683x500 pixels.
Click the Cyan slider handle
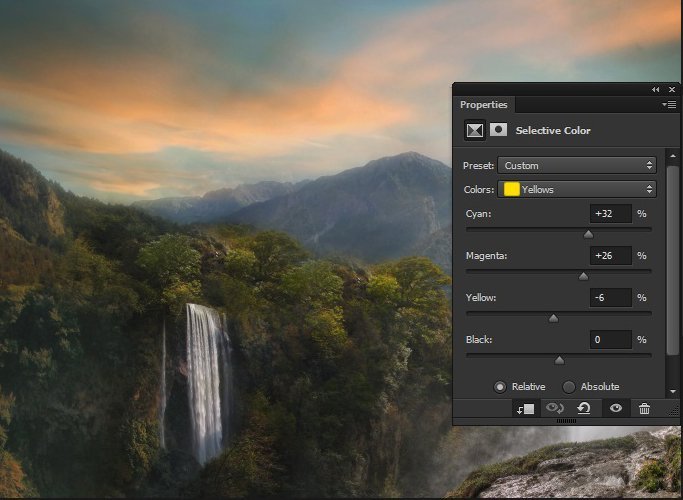588,234
